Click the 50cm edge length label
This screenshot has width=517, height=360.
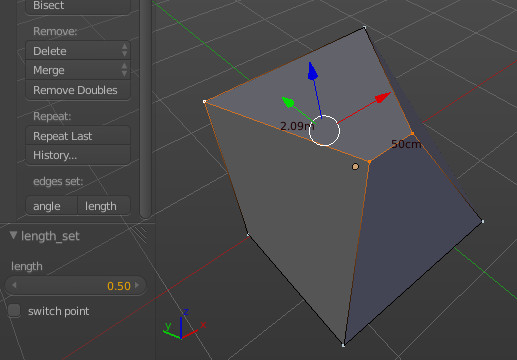406,144
